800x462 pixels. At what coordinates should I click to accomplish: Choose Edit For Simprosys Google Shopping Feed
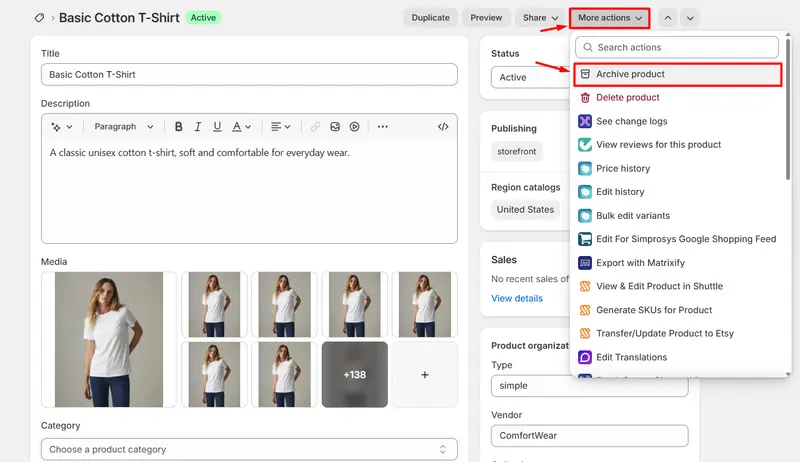coord(678,239)
